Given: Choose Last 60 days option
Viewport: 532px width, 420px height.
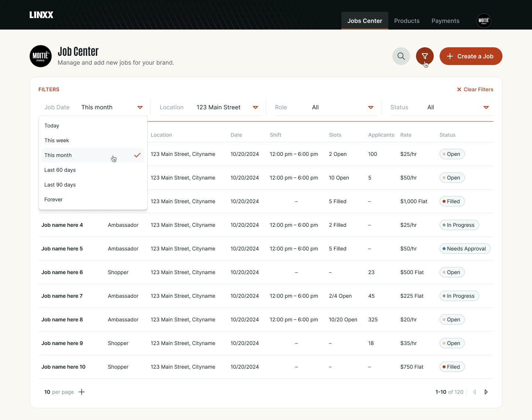Looking at the screenshot, I should [x=60, y=170].
